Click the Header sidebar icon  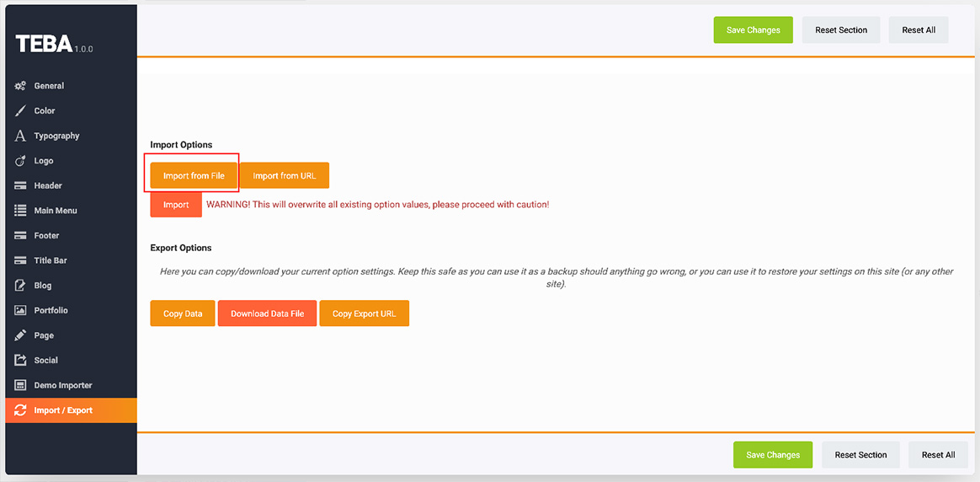(20, 185)
